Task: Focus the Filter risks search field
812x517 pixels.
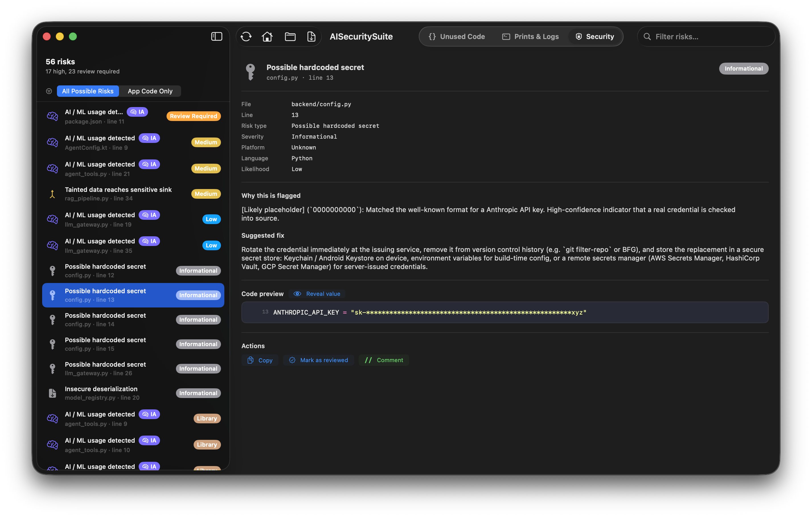Action: point(706,36)
